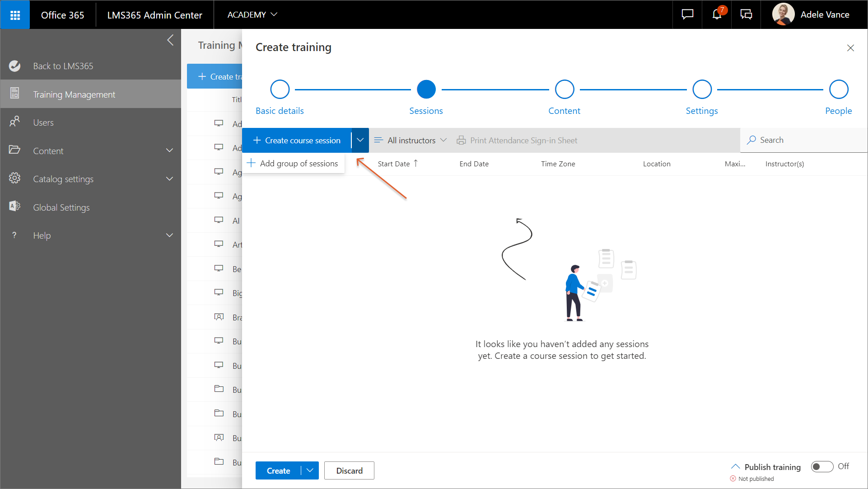This screenshot has width=868, height=489.
Task: Select the Settings step circle
Action: (702, 89)
